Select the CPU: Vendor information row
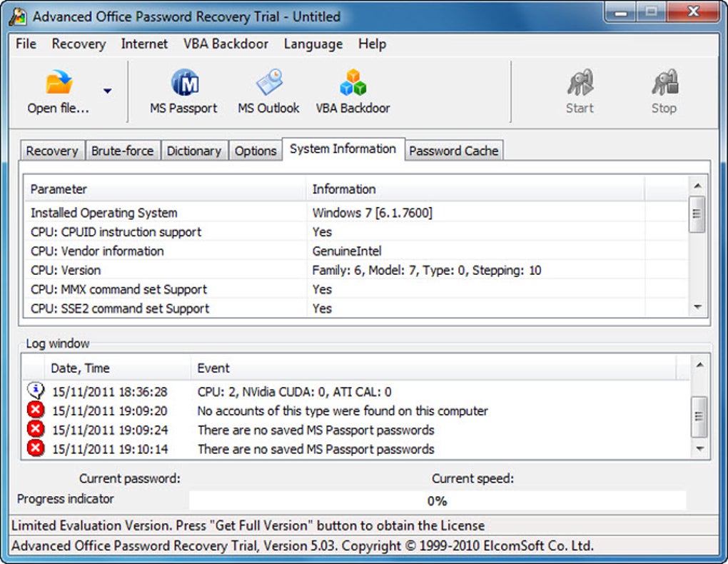This screenshot has width=728, height=564. (x=355, y=251)
